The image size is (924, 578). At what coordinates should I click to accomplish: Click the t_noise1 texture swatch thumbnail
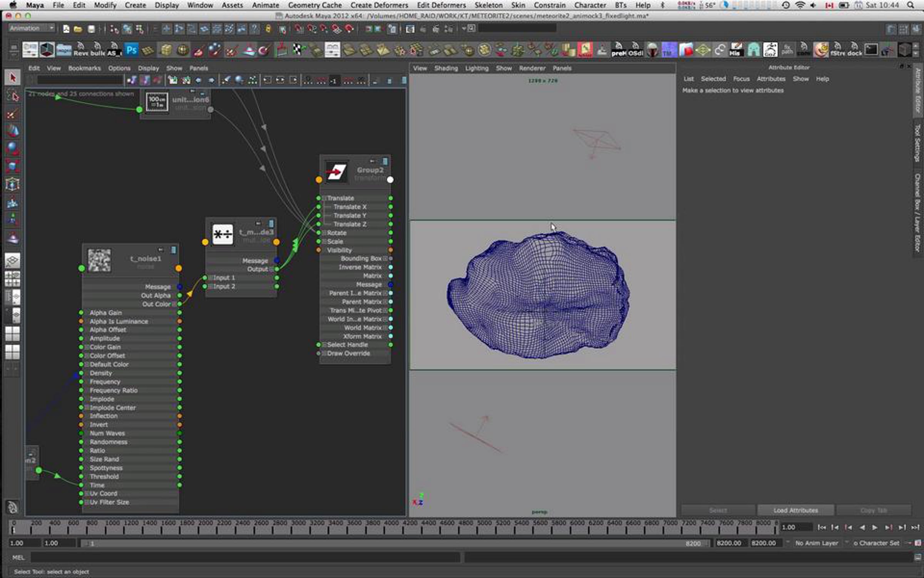pos(99,260)
